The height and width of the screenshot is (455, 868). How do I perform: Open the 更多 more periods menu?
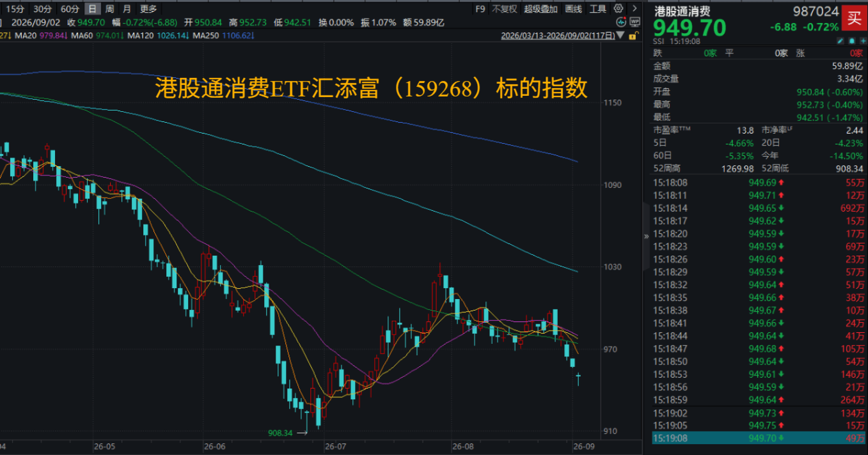[x=148, y=9]
